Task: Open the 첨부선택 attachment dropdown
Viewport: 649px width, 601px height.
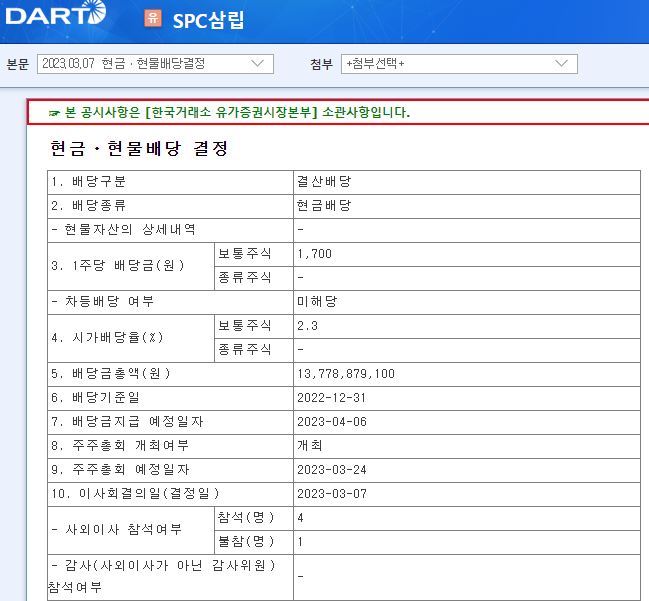Action: [459, 64]
